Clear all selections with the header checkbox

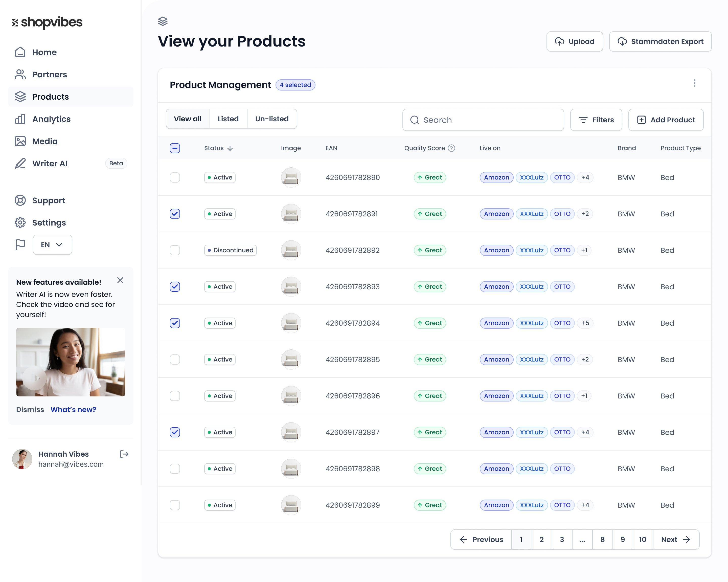tap(175, 148)
